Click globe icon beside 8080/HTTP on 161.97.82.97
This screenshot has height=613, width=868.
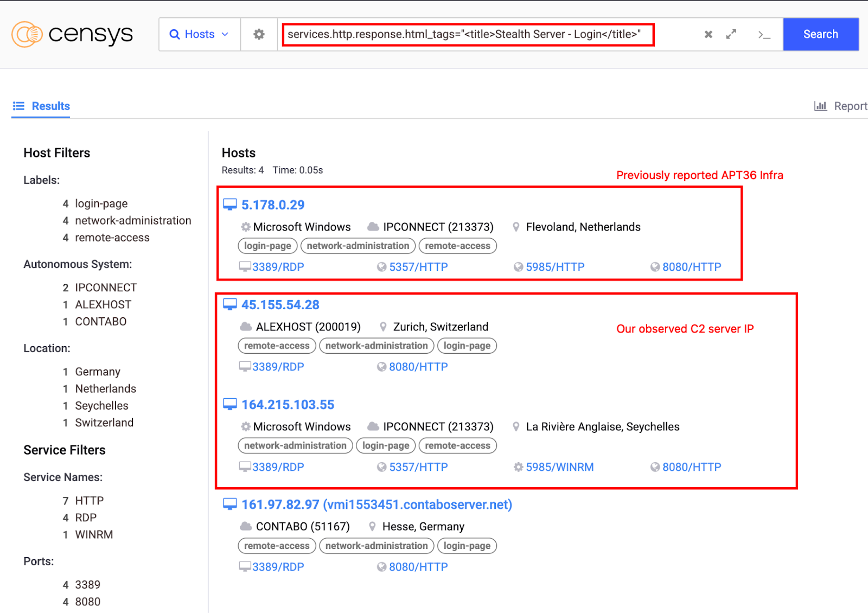(x=382, y=567)
